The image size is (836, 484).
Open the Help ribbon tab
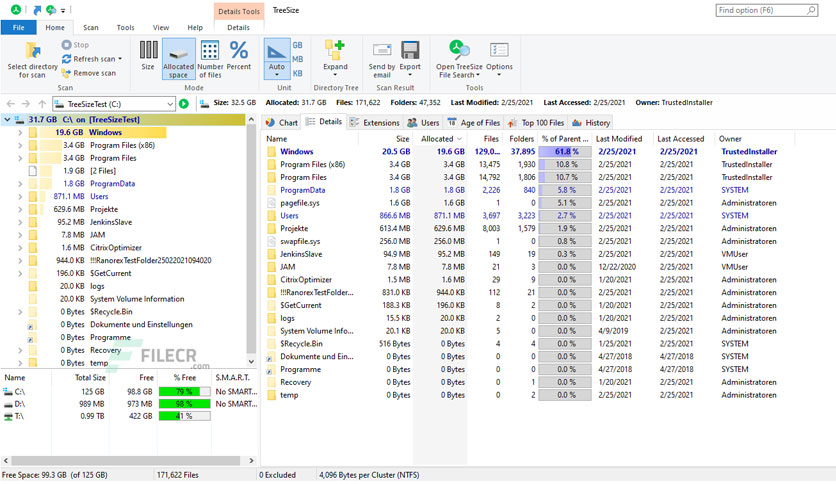point(195,28)
